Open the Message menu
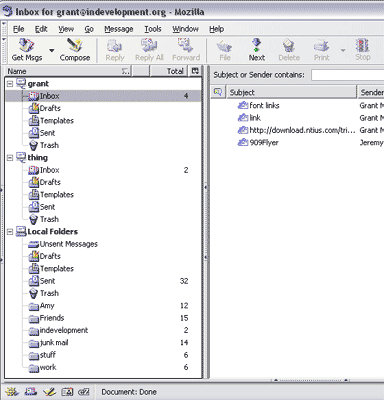The image size is (384, 400). tap(119, 29)
